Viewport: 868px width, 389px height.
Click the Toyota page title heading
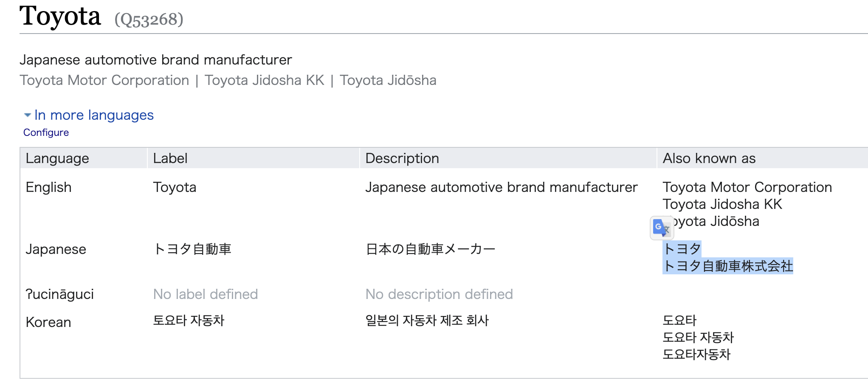pos(60,17)
